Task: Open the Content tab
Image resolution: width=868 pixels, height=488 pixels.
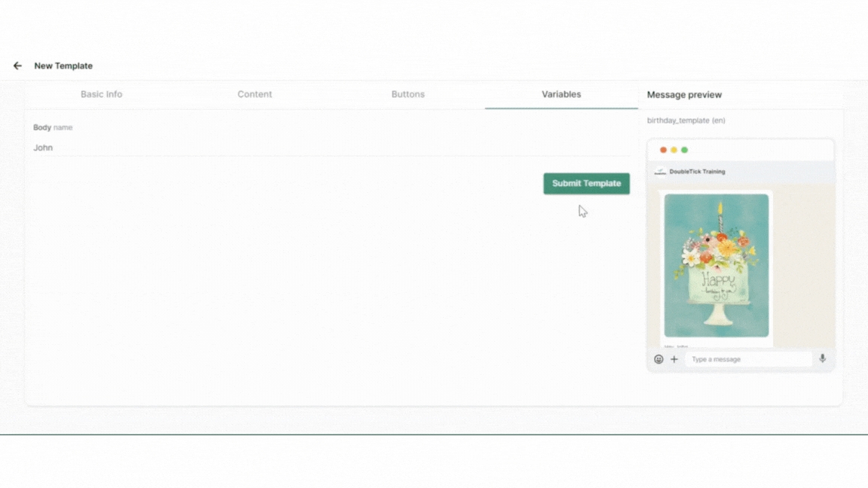Action: [255, 94]
